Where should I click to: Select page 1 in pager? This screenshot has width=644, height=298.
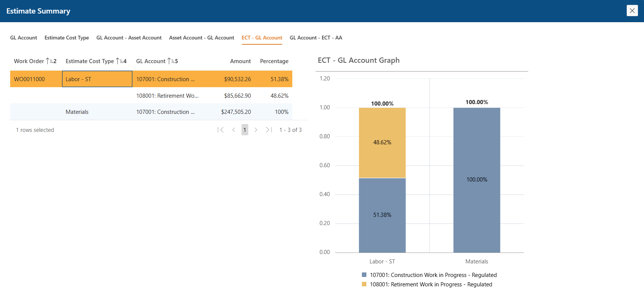245,130
